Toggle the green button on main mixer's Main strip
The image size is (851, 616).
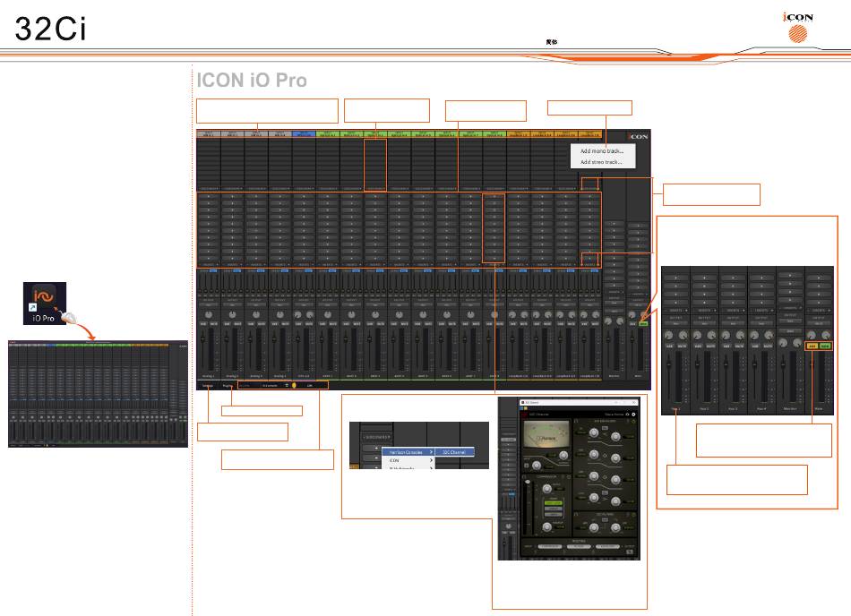[x=643, y=324]
